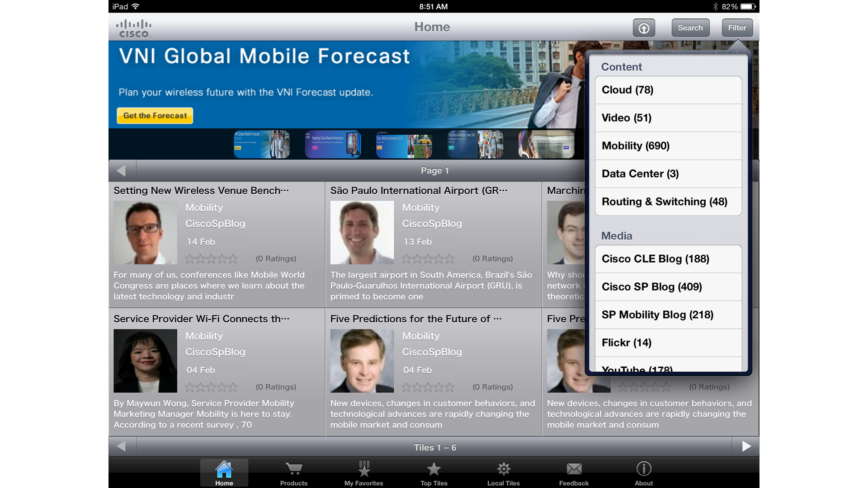Rate the 13 Feb São Paulo article stars
868x488 pixels.
pos(428,259)
